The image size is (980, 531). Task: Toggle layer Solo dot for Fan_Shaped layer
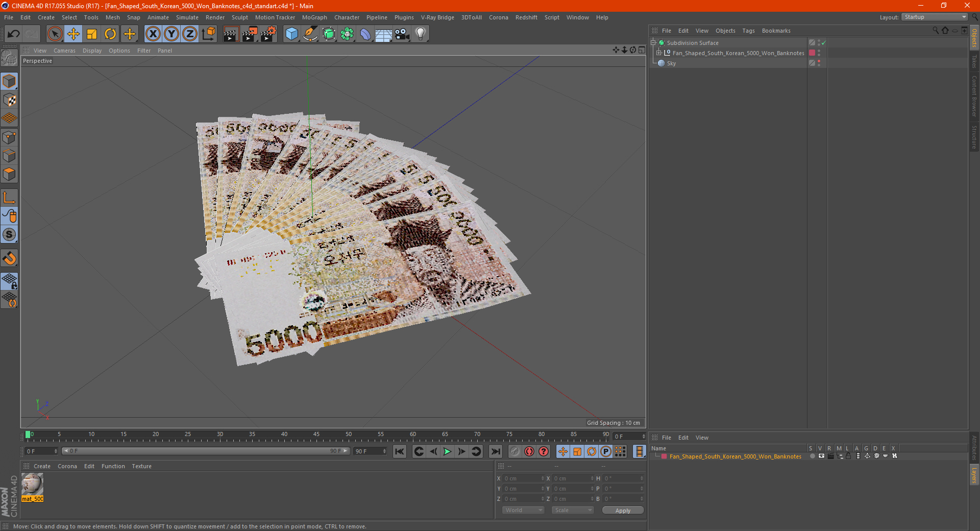812,456
